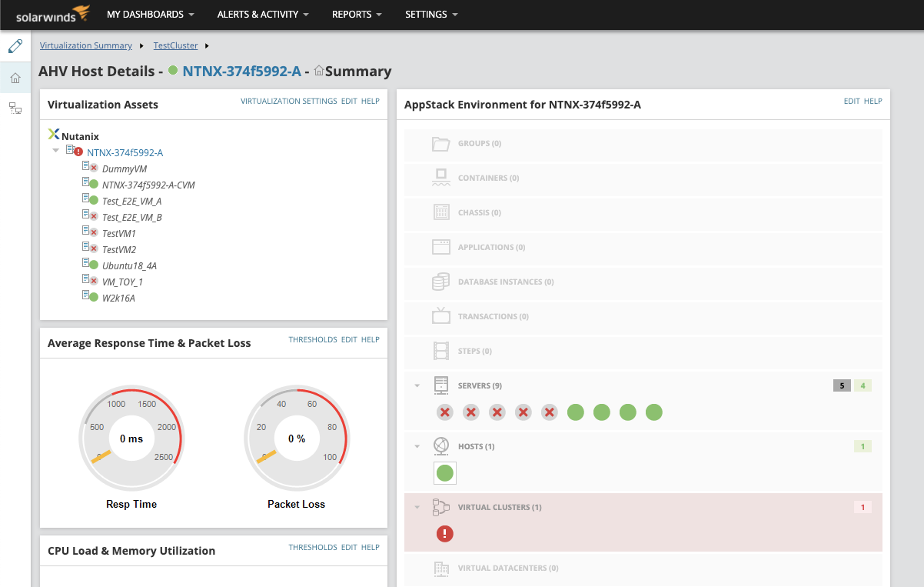Open Virtualization Settings link

click(x=289, y=101)
